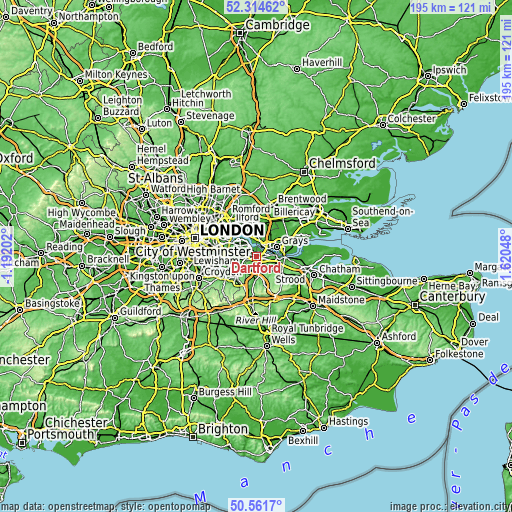This screenshot has height=512, width=512.
Task: Click the Letchworth label
Action: (206, 94)
